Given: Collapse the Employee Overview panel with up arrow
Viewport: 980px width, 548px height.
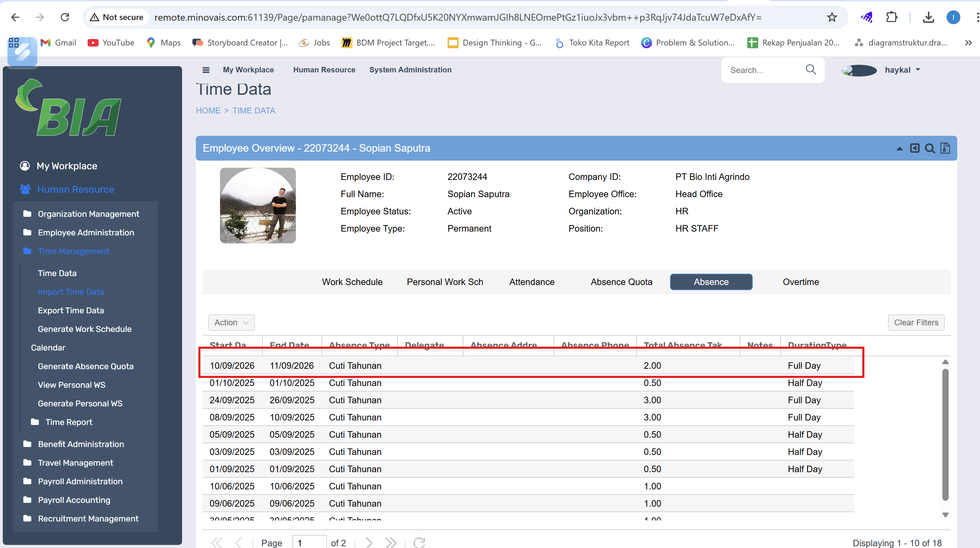Looking at the screenshot, I should click(x=899, y=149).
